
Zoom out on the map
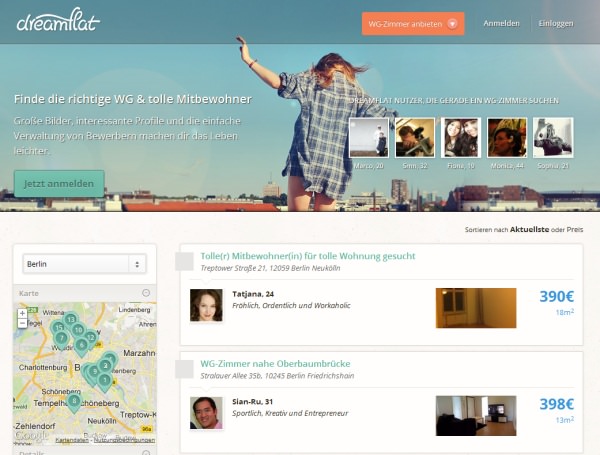(22, 323)
